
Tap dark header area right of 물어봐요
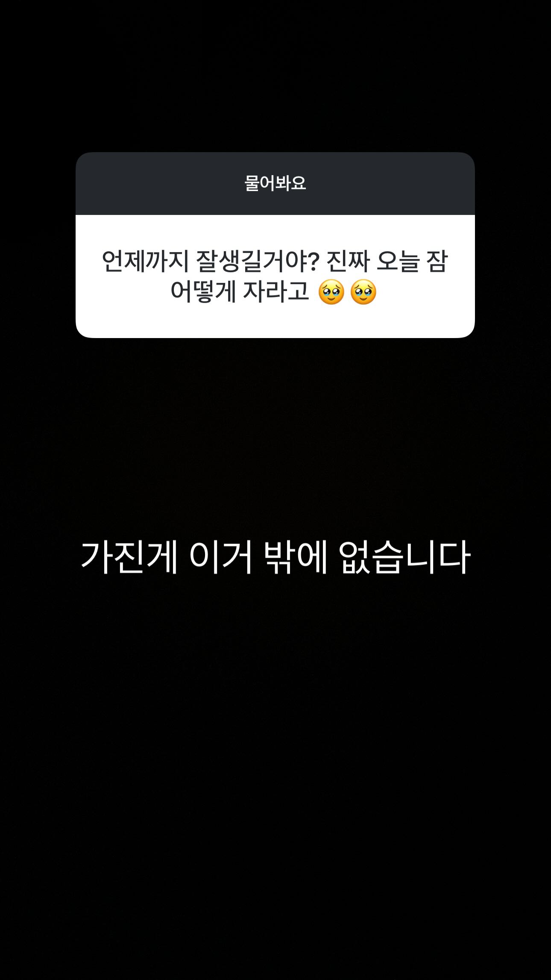tap(391, 183)
